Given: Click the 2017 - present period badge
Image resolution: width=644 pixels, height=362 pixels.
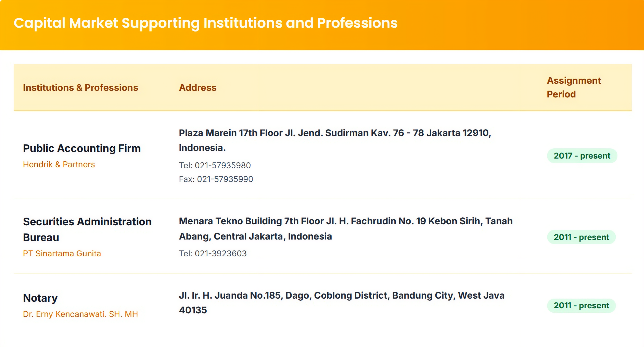Looking at the screenshot, I should point(582,156).
